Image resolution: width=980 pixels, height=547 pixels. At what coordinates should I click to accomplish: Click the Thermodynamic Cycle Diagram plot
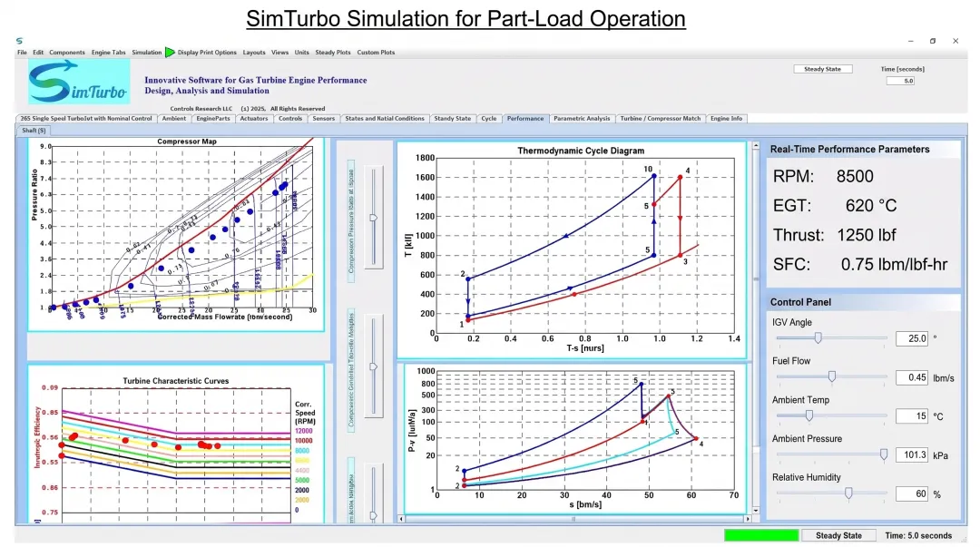click(x=572, y=250)
